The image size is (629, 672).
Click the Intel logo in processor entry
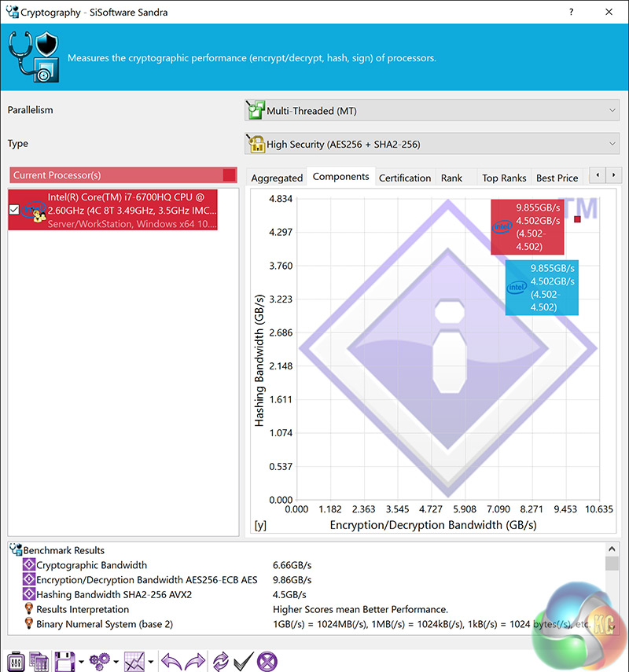(x=34, y=210)
